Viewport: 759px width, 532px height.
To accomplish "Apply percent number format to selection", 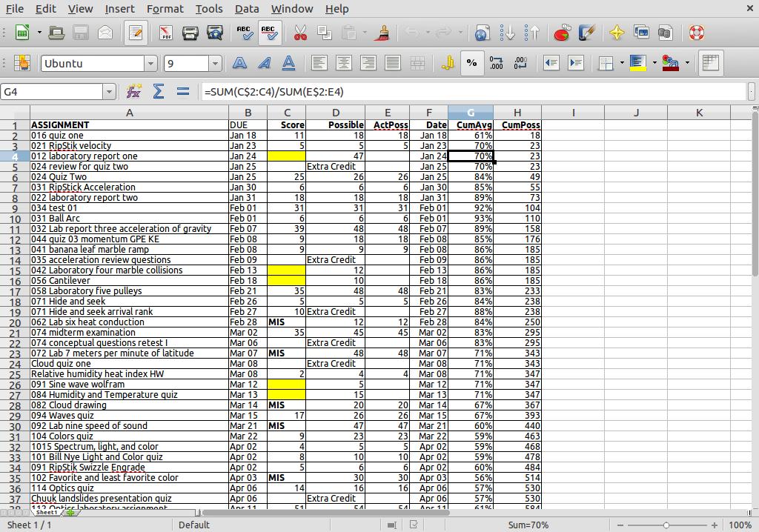I will click(472, 63).
